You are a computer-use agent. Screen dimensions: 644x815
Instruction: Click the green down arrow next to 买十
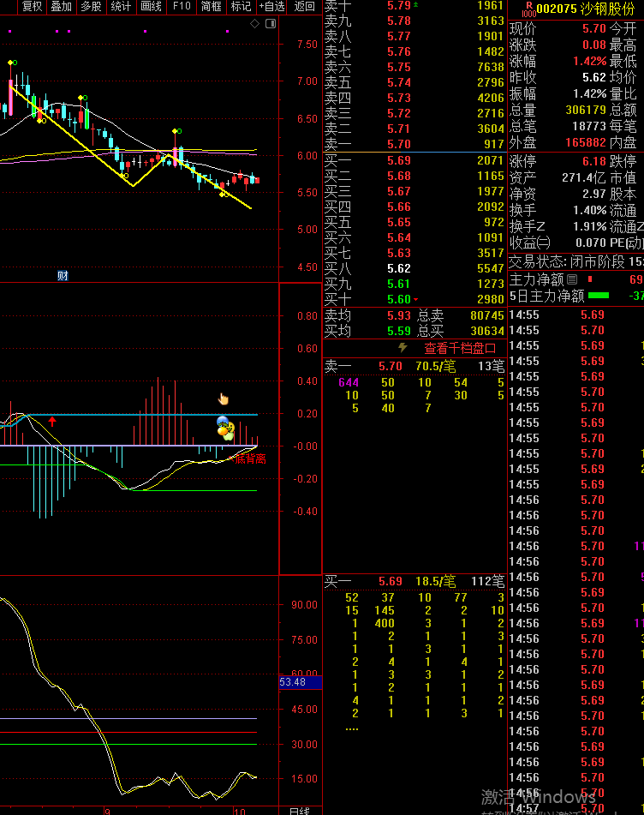click(416, 299)
